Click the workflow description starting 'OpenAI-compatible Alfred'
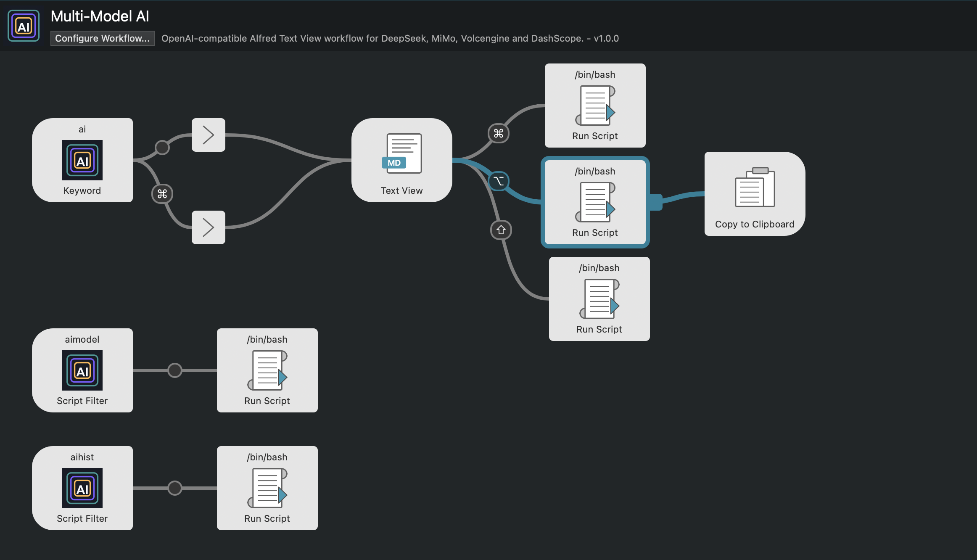This screenshot has width=977, height=560. pos(390,38)
